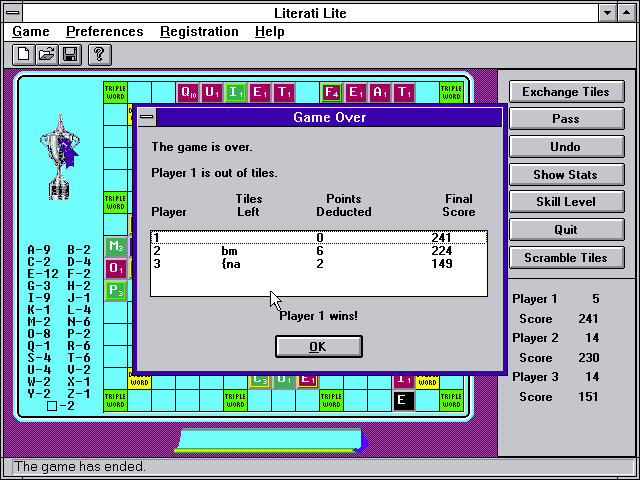Click the black E tile on the board

coord(404,401)
